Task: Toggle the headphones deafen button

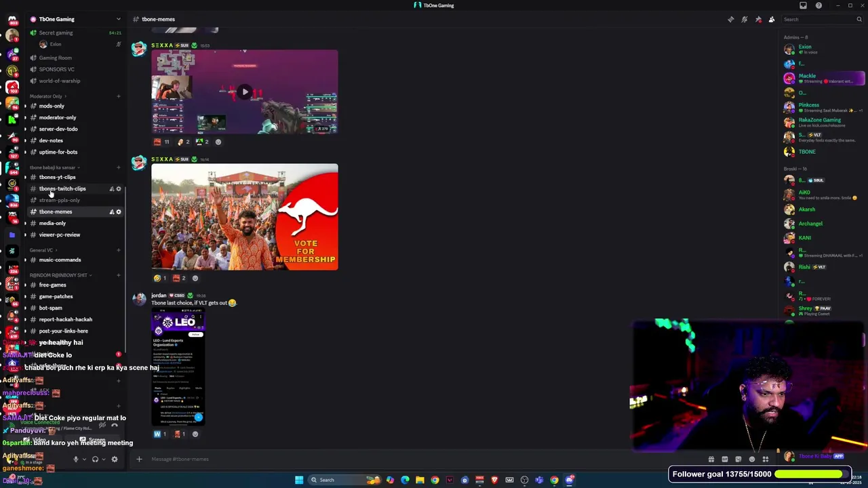Action: 95,459
